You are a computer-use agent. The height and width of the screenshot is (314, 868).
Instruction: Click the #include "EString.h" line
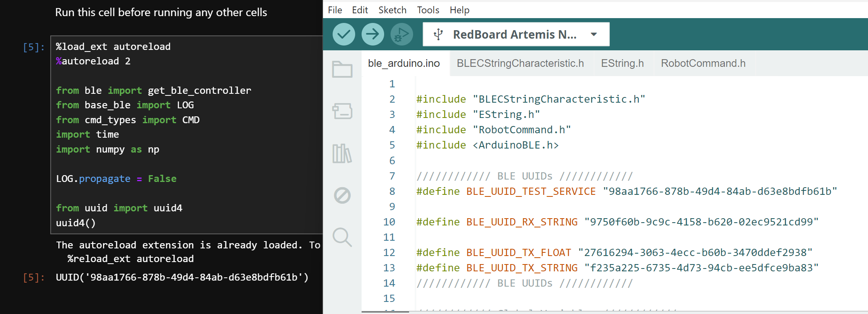click(x=478, y=114)
